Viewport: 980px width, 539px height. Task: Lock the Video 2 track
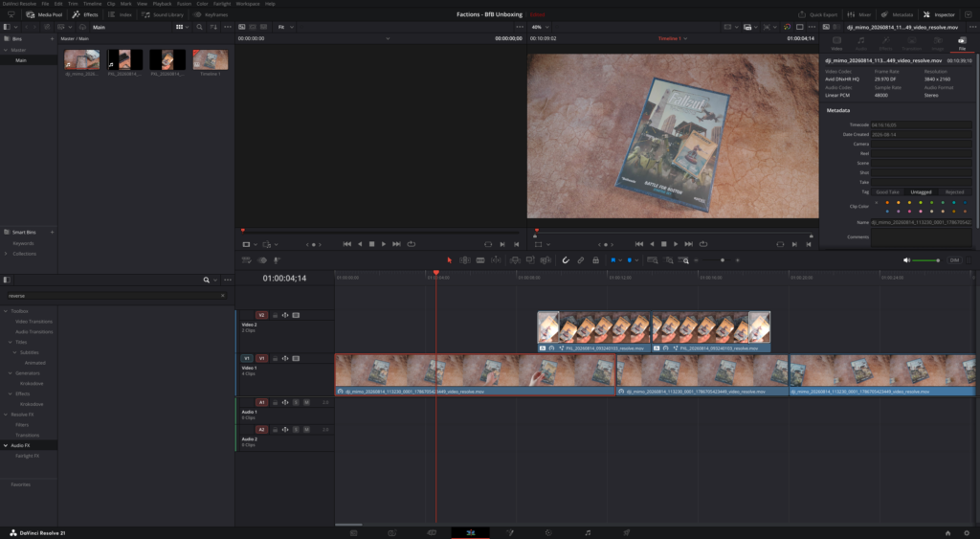click(x=275, y=315)
